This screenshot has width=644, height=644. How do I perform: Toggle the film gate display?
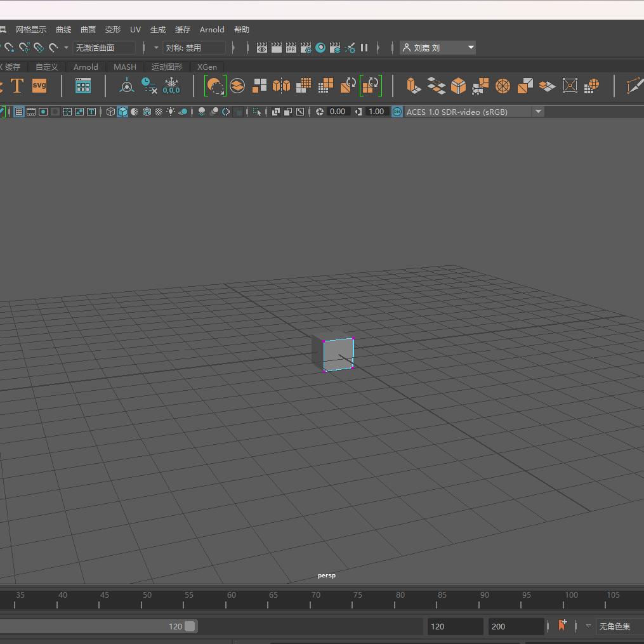(31, 112)
